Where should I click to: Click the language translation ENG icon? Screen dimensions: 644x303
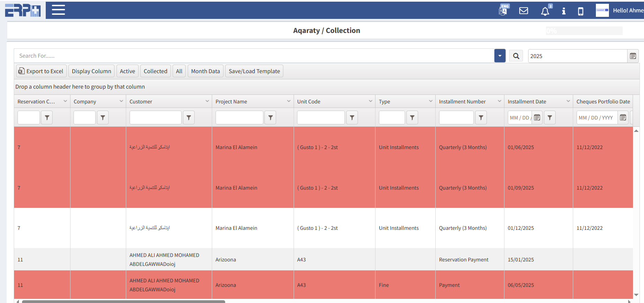(x=503, y=10)
